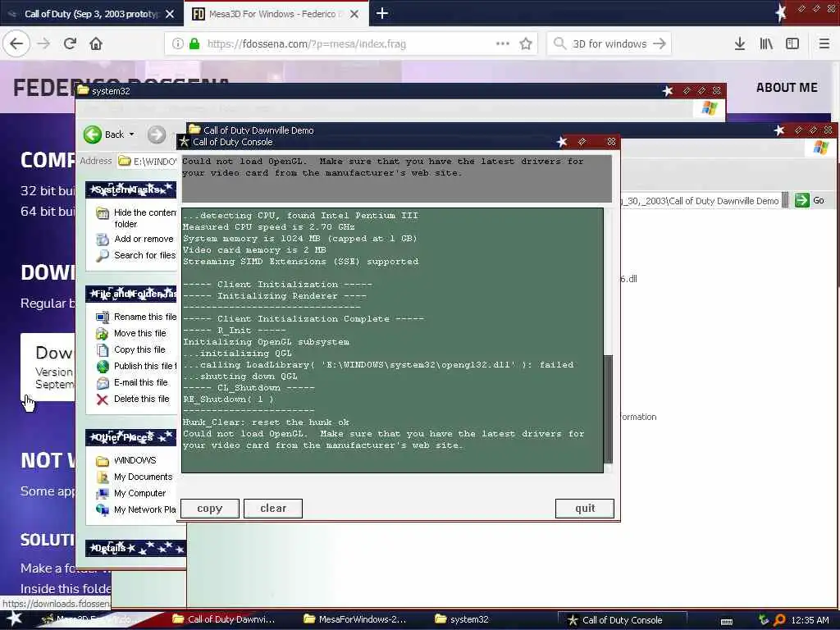Click the green Back button in the system32 window

[x=104, y=135]
